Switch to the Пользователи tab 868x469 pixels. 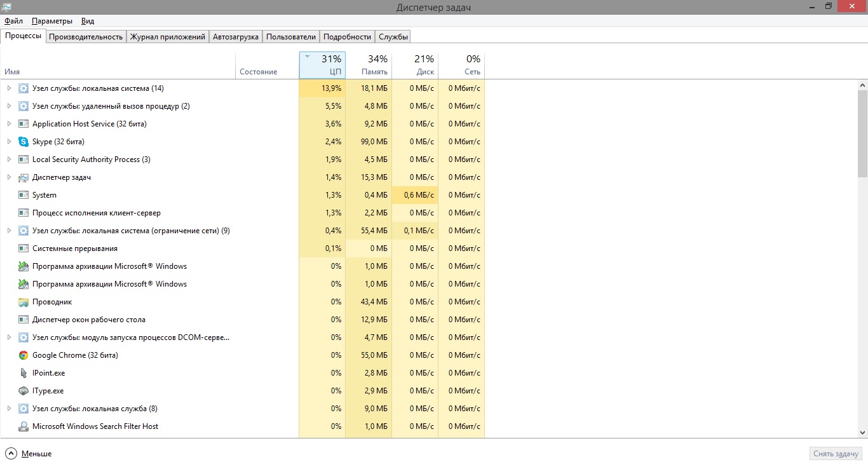coord(291,37)
